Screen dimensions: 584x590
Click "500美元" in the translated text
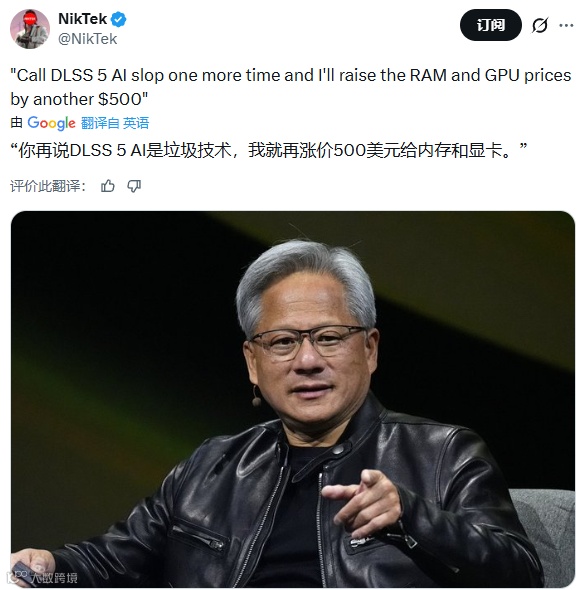click(x=350, y=151)
